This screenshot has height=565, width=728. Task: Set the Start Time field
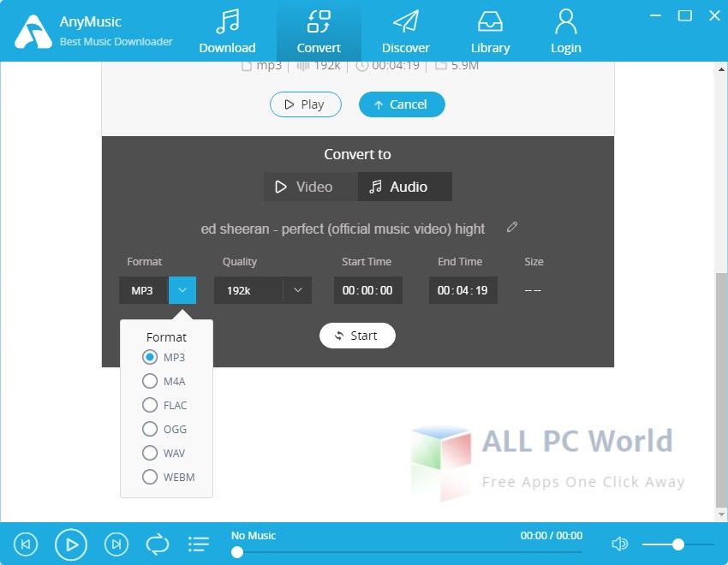[x=367, y=290]
